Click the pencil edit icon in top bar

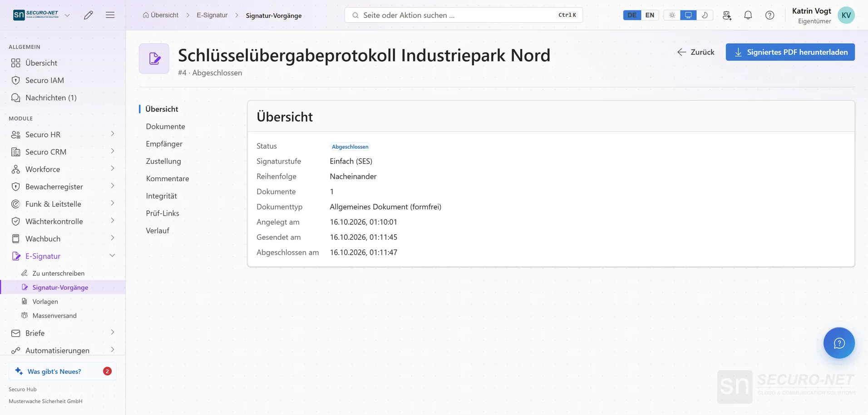tap(89, 15)
